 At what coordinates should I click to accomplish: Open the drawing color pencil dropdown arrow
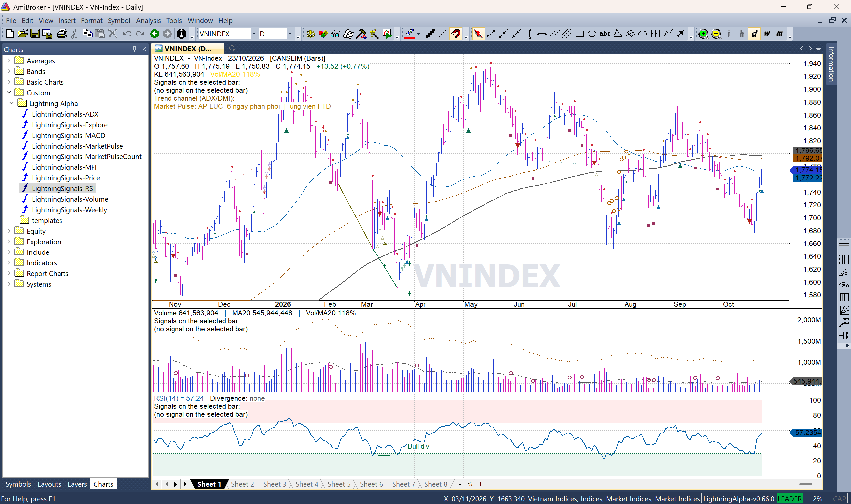(419, 34)
